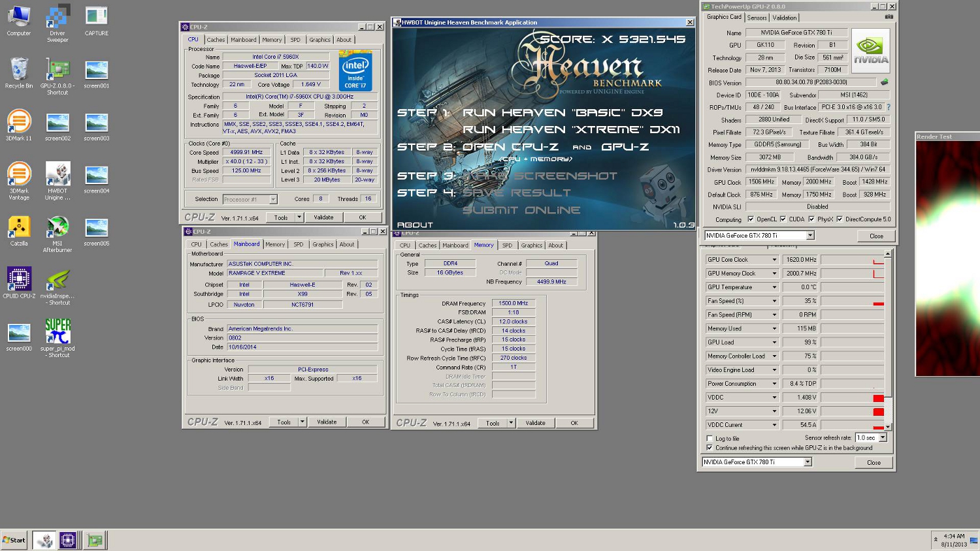Open GPU Temperature sensor dropdown
The width and height of the screenshot is (980, 551).
point(774,287)
